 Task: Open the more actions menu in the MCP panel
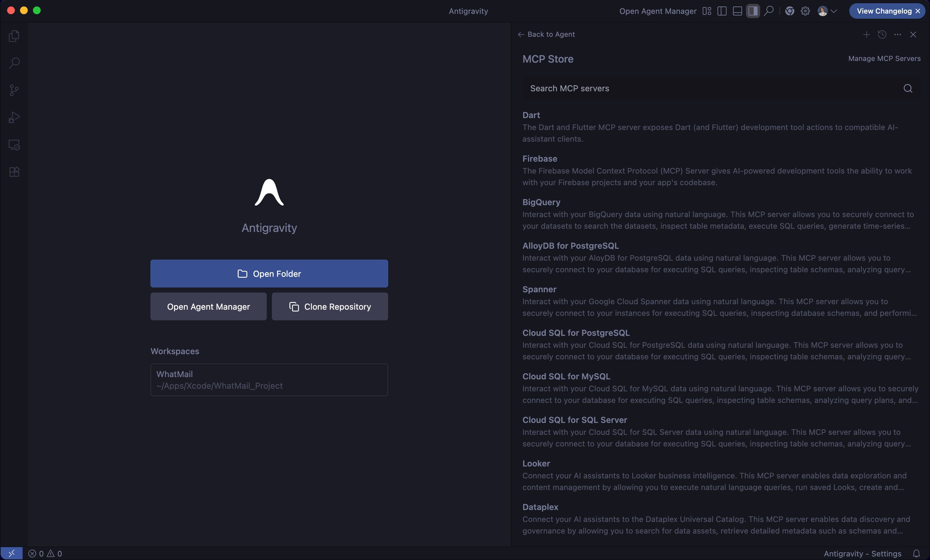tap(897, 35)
